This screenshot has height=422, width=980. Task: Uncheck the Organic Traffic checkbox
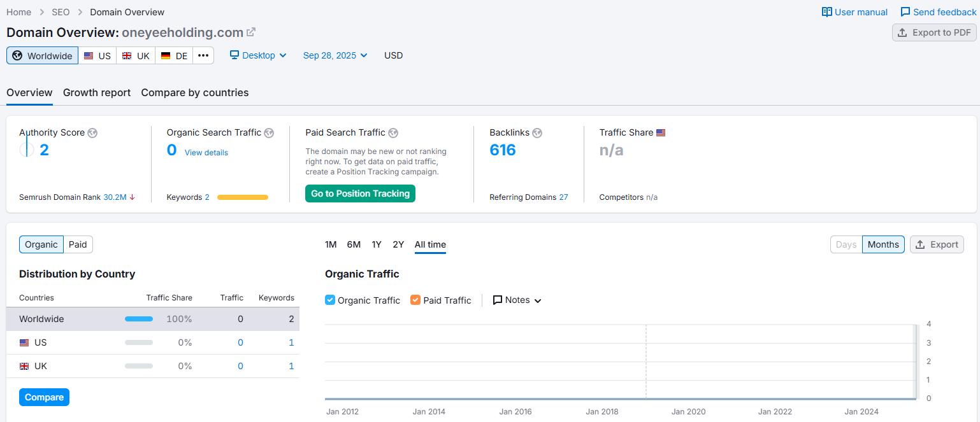coord(330,300)
